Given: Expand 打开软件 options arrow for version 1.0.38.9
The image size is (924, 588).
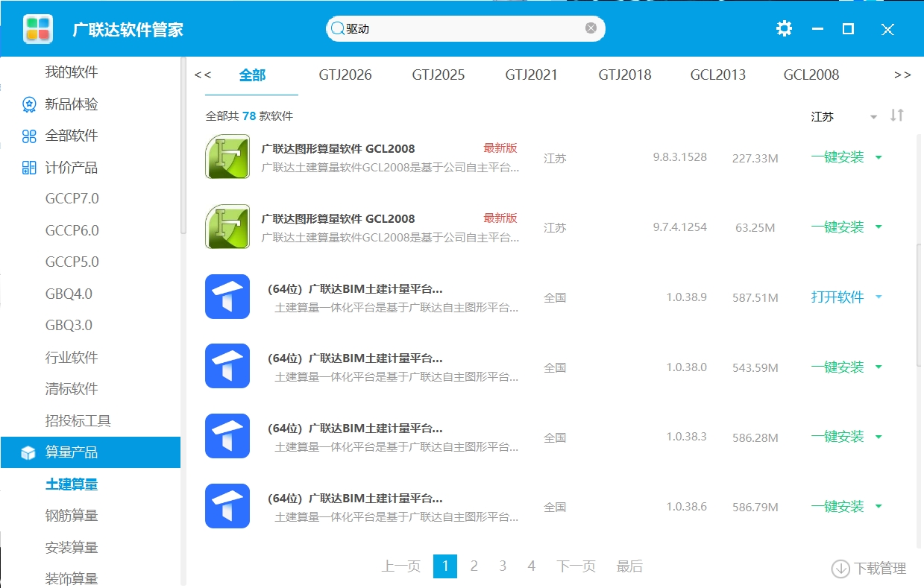Looking at the screenshot, I should [878, 297].
